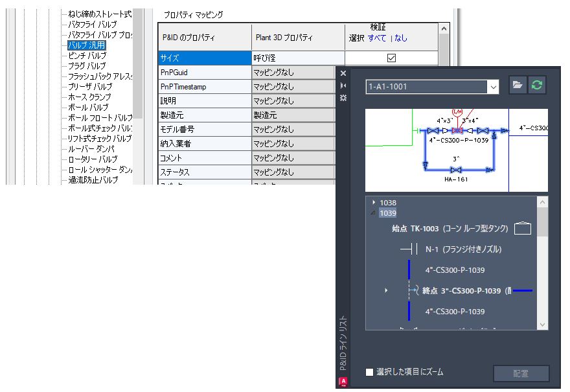Expand line number 1038 node
The image size is (570, 392).
[374, 203]
